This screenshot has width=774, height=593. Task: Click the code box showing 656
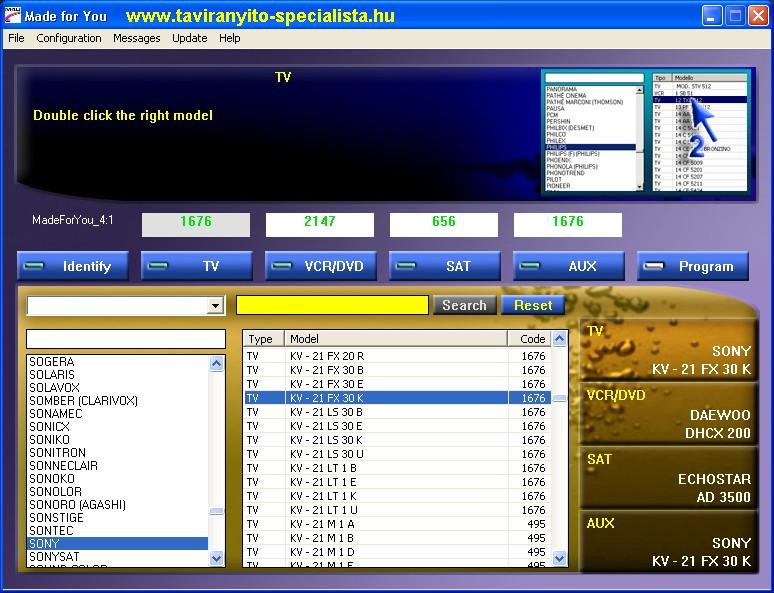pos(444,225)
